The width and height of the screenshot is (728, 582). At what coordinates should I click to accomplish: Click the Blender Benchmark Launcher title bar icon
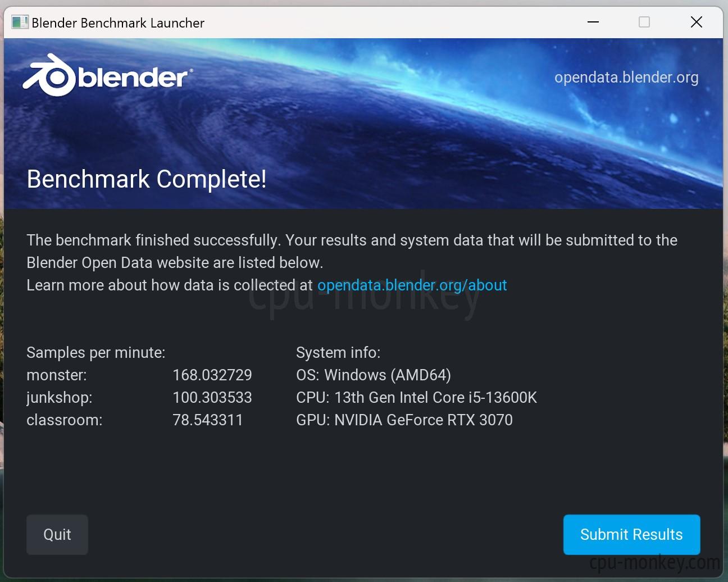[x=20, y=22]
